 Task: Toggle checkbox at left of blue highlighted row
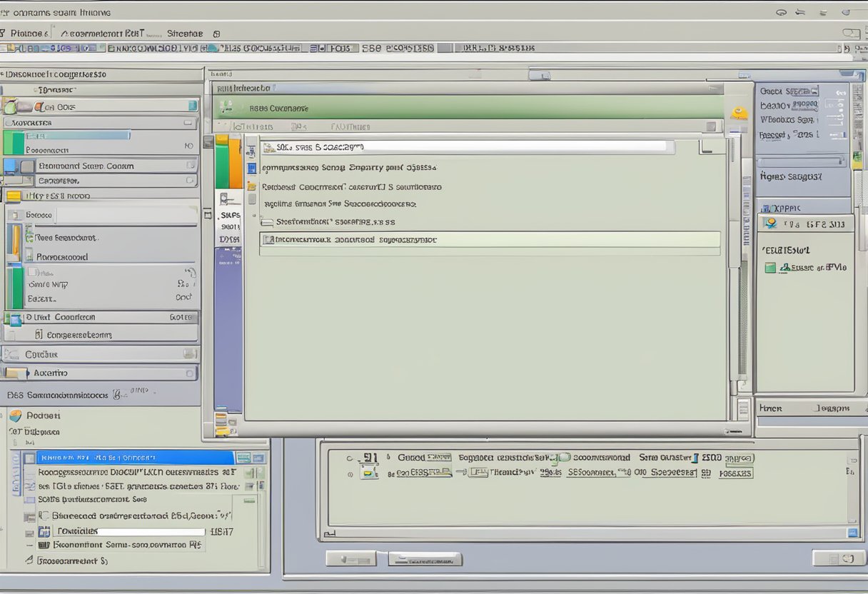(x=29, y=458)
